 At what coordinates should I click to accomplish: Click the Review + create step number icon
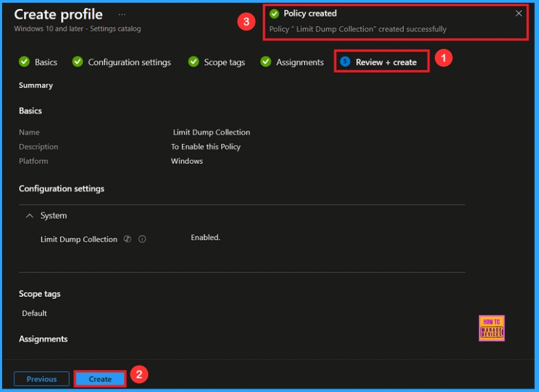click(x=345, y=61)
